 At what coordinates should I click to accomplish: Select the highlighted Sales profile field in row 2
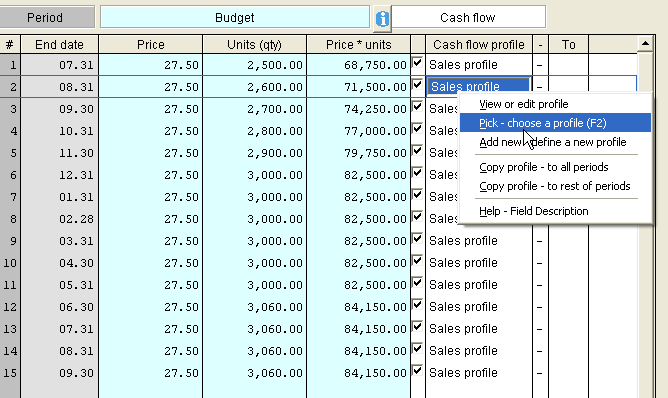click(479, 86)
